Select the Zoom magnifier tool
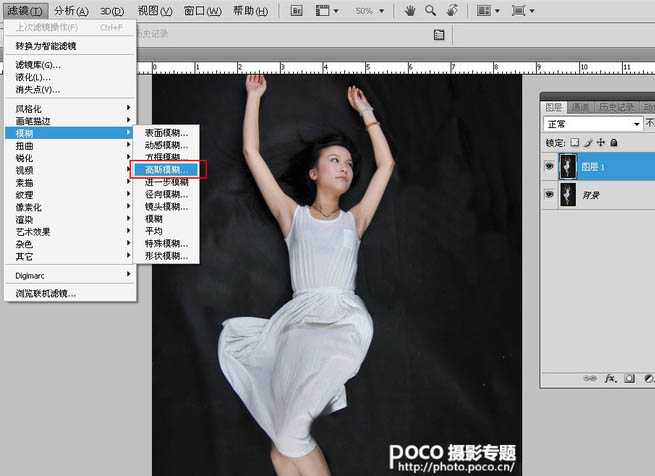 coord(431,10)
